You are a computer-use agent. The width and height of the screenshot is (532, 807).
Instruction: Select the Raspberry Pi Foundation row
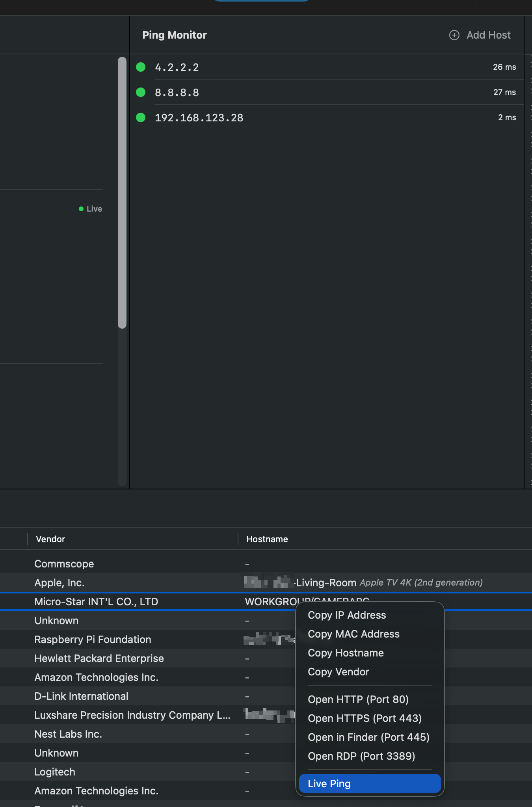tap(93, 640)
